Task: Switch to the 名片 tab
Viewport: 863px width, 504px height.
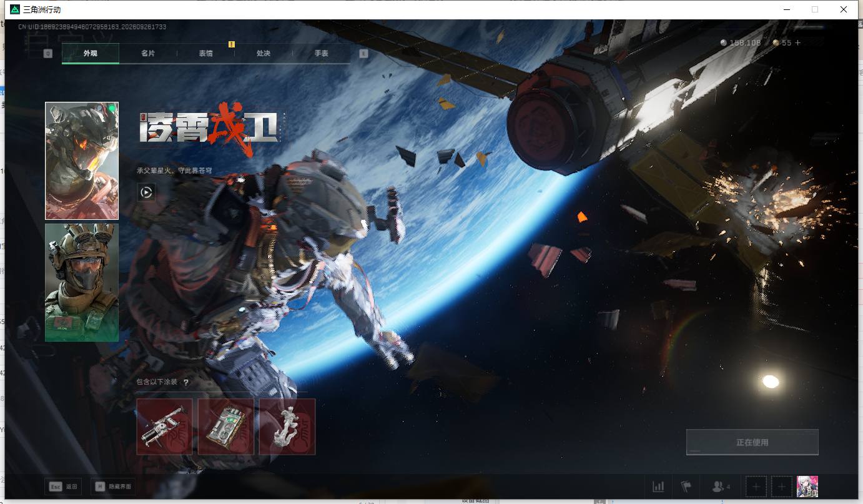Action: 148,54
